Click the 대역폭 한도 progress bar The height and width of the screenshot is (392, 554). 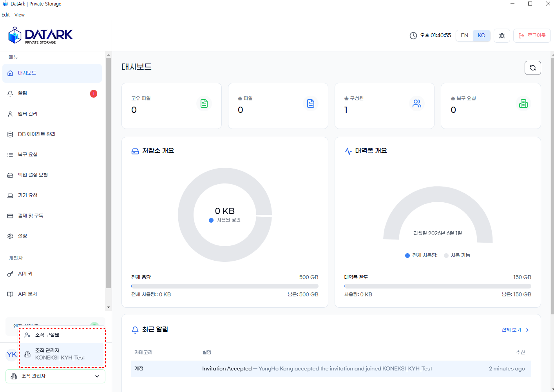(438, 286)
